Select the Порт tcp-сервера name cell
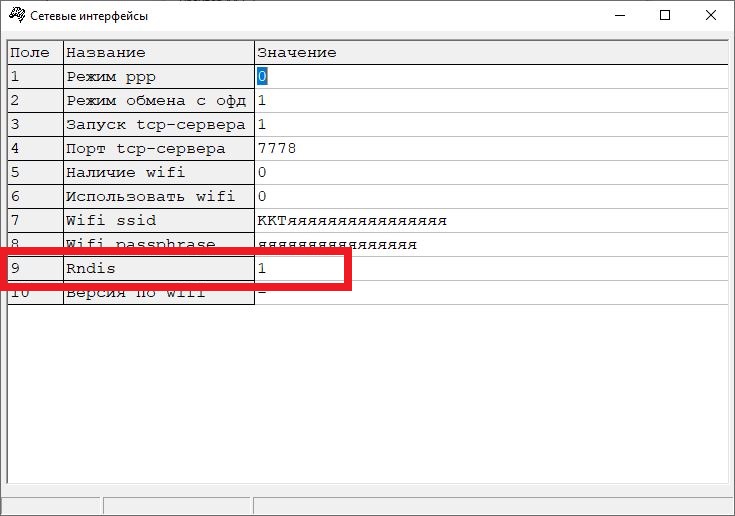 pyautogui.click(x=158, y=149)
